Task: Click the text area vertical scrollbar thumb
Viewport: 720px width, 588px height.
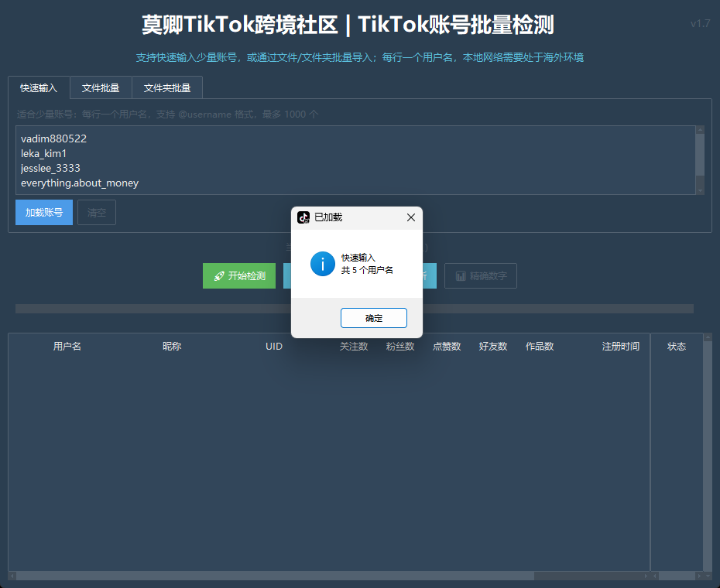Action: (x=700, y=155)
